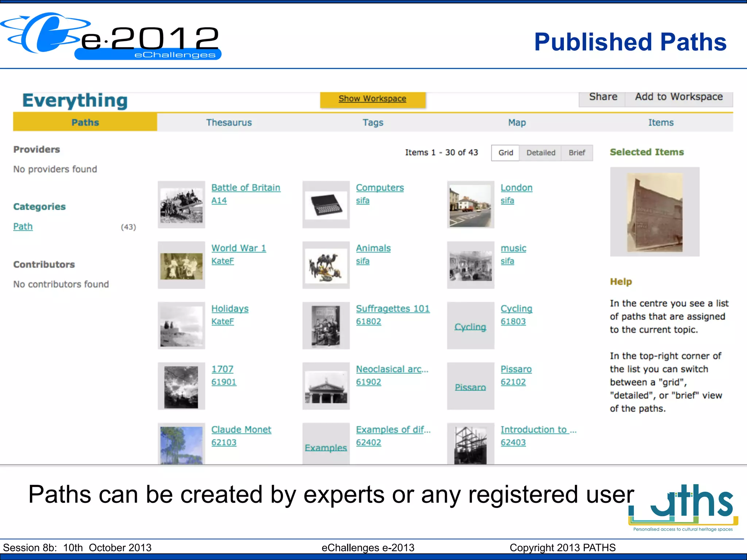
Task: Open the Battle of Britain thumbnail image
Action: 181,205
